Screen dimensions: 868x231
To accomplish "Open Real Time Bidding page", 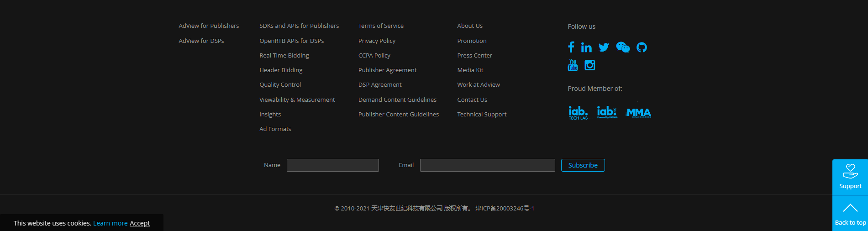I will tap(284, 55).
